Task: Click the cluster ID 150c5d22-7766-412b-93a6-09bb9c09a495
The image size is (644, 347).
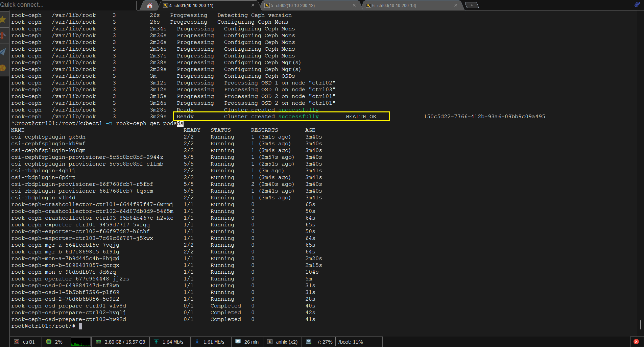Action: pos(484,117)
